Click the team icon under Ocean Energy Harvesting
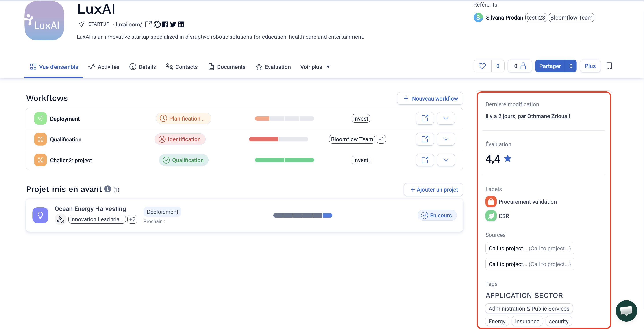 [x=60, y=219]
